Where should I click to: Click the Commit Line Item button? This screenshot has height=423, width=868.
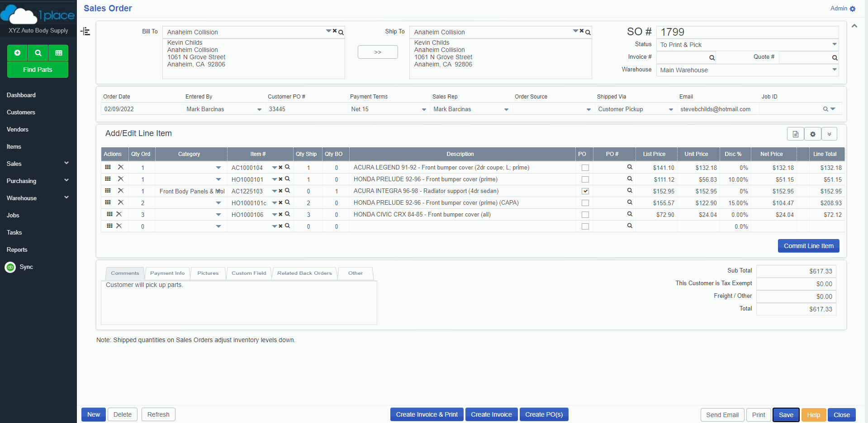pyautogui.click(x=808, y=246)
